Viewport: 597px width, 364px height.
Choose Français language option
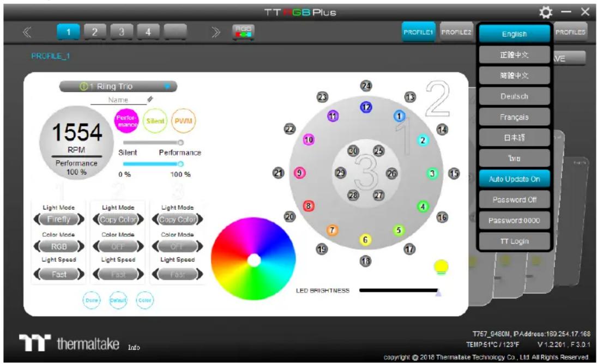coord(514,117)
